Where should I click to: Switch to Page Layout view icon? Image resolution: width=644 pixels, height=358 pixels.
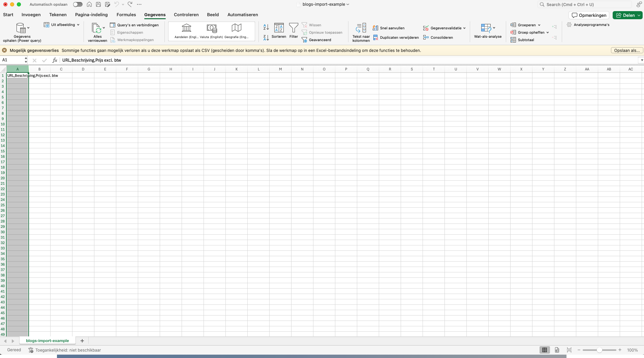557,350
